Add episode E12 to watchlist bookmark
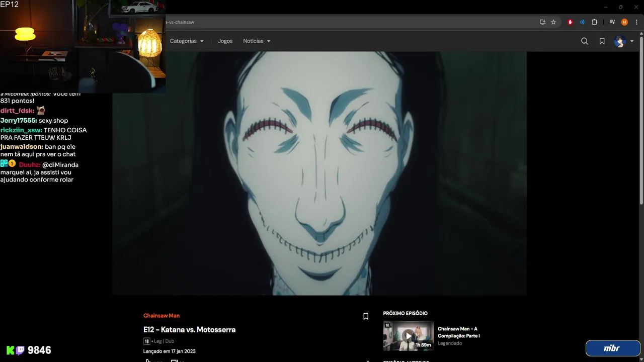 (x=366, y=316)
